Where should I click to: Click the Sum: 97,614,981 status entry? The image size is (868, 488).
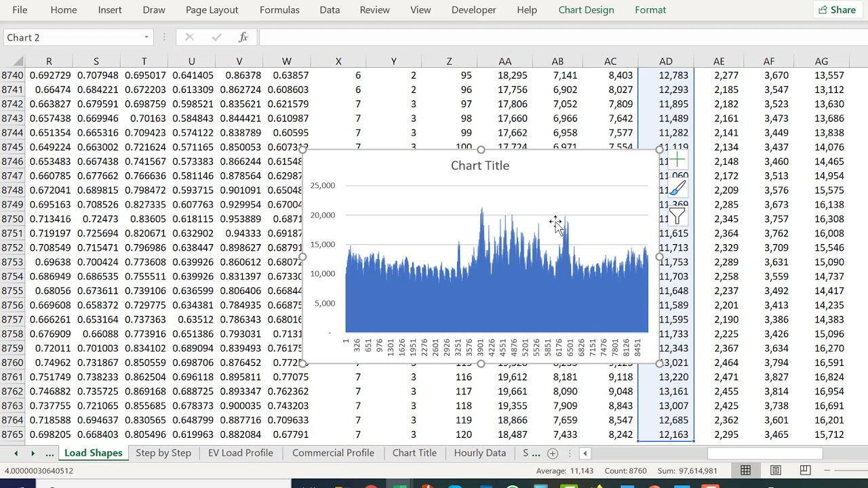pos(688,470)
